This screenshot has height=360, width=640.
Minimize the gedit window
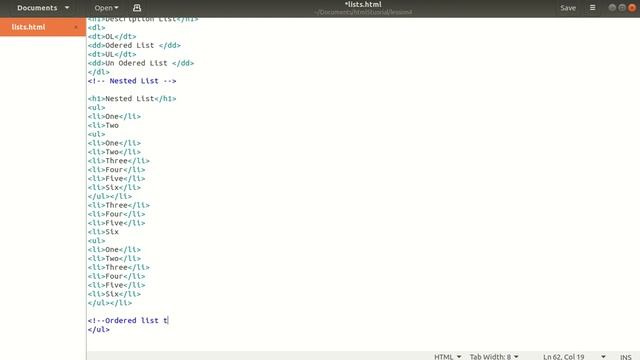(x=612, y=8)
